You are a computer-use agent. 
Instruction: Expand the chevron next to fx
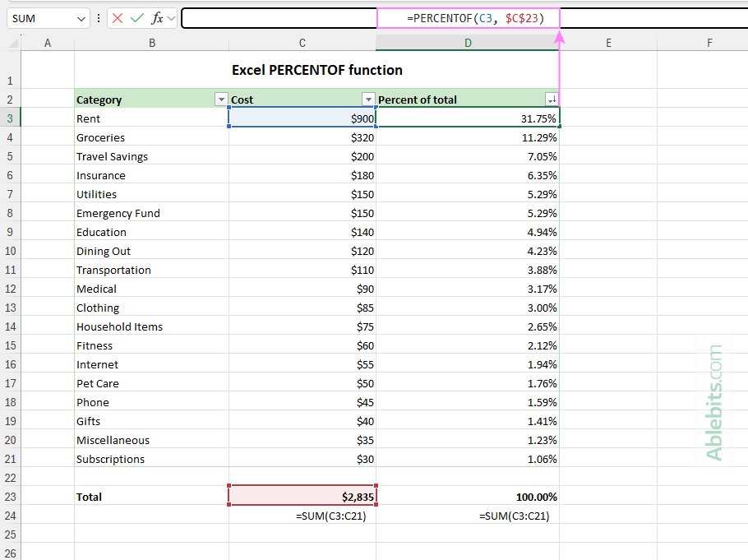pyautogui.click(x=171, y=18)
